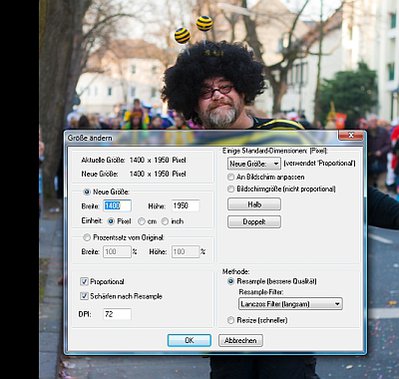Select An Bildschirm anpassen option
This screenshot has height=379, width=399.
coord(231,177)
